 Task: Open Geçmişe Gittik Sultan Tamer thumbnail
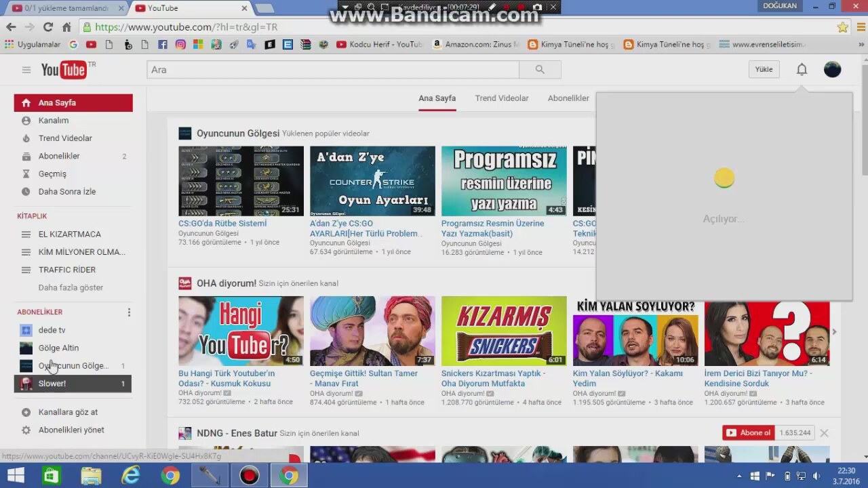click(372, 331)
